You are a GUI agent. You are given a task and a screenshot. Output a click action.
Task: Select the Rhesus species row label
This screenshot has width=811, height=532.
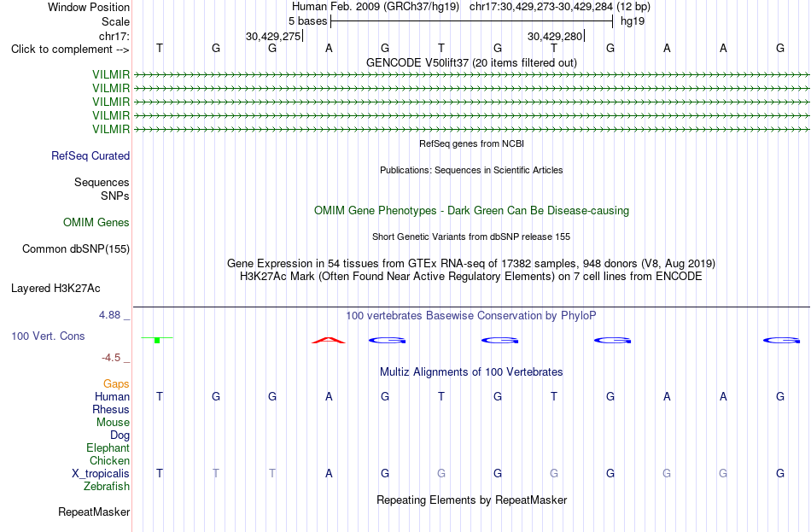tap(111, 409)
